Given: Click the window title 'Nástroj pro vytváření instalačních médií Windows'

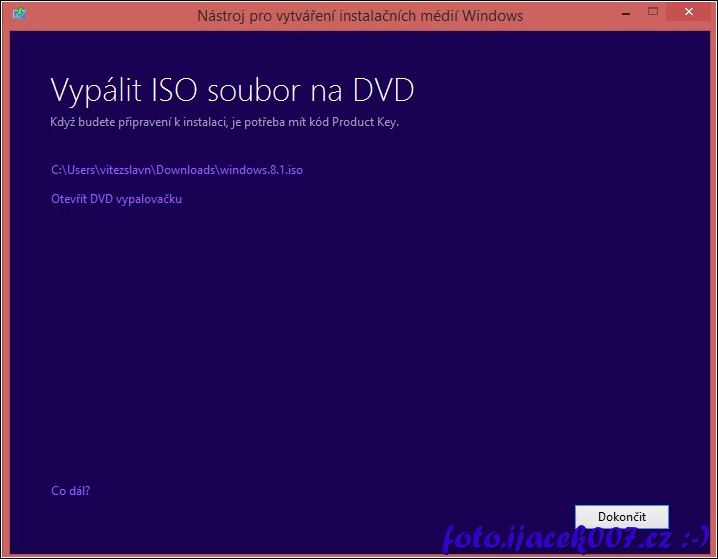Looking at the screenshot, I should pos(359,16).
